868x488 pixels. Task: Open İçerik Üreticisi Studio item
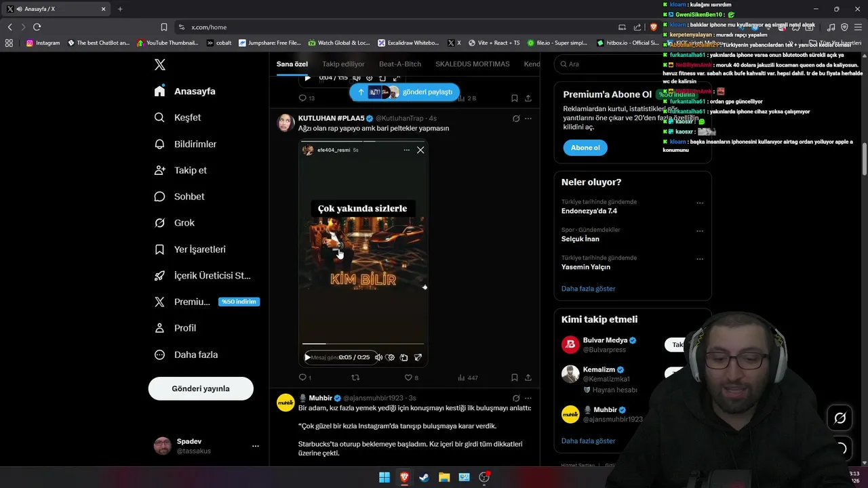point(203,275)
